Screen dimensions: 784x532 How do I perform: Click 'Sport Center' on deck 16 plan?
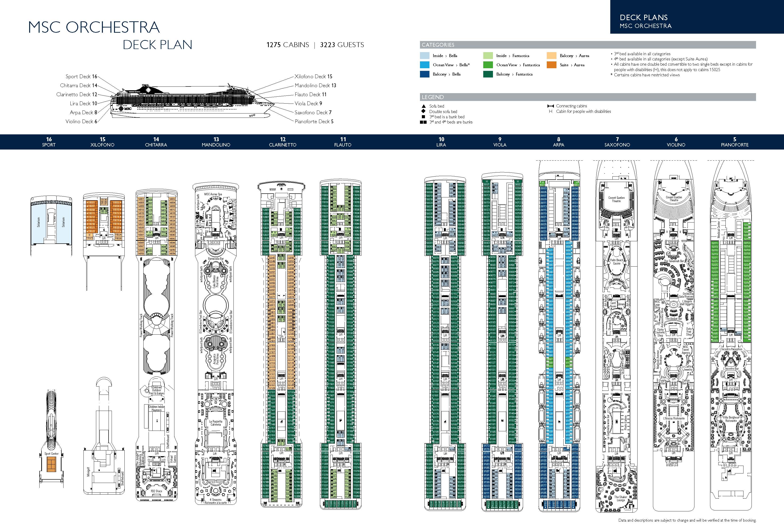click(x=51, y=454)
